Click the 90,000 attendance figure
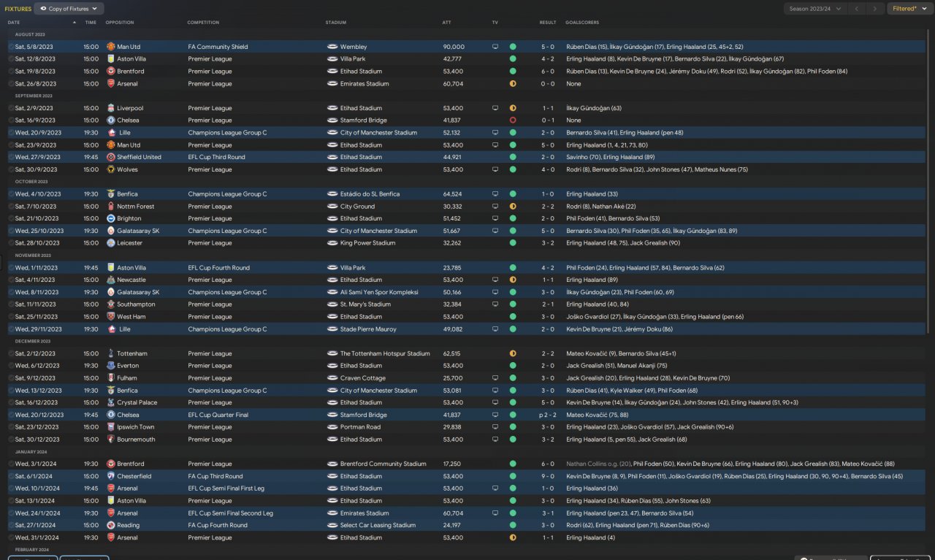The width and height of the screenshot is (935, 560). (454, 47)
